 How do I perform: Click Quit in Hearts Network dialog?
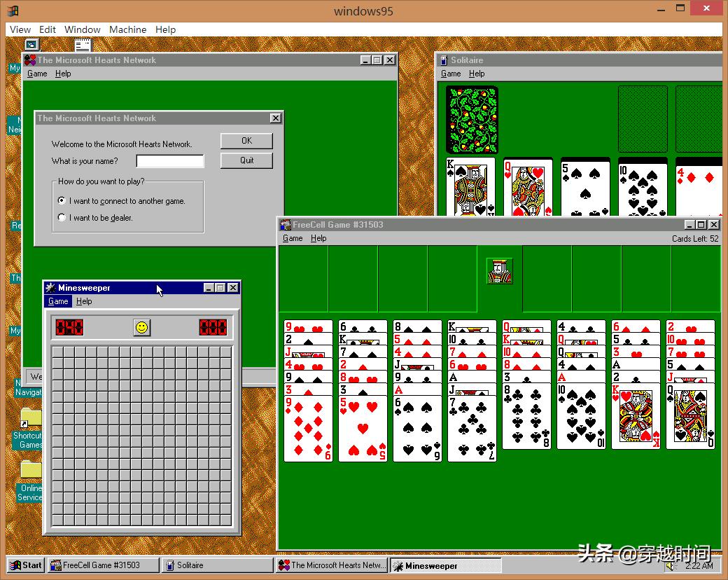click(x=246, y=160)
